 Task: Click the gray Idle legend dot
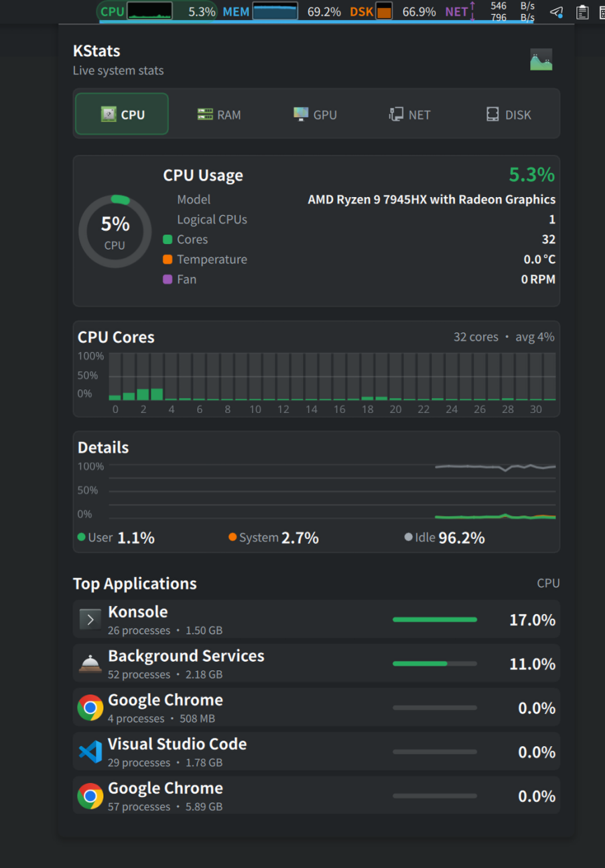click(x=409, y=537)
